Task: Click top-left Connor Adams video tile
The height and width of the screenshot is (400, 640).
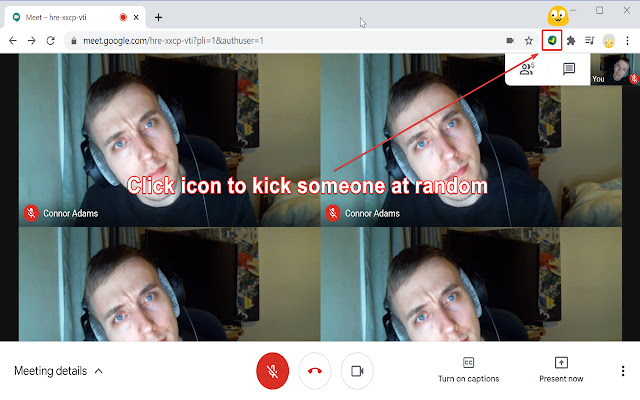Action: pyautogui.click(x=169, y=140)
